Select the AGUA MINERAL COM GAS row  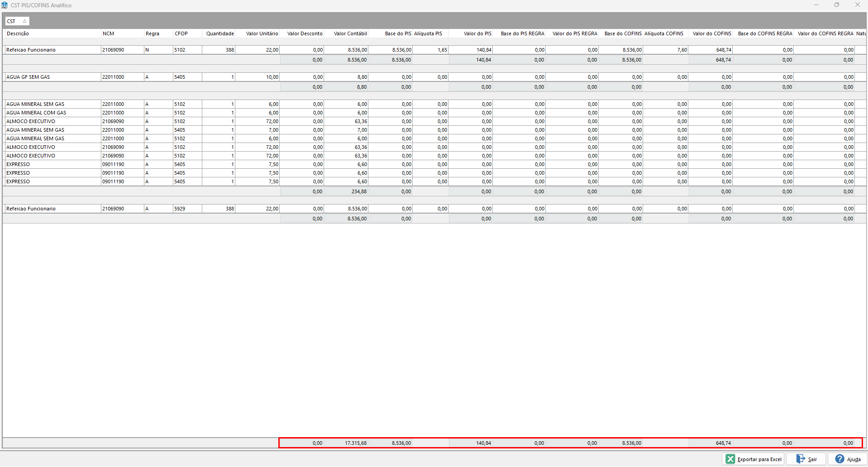click(x=434, y=113)
